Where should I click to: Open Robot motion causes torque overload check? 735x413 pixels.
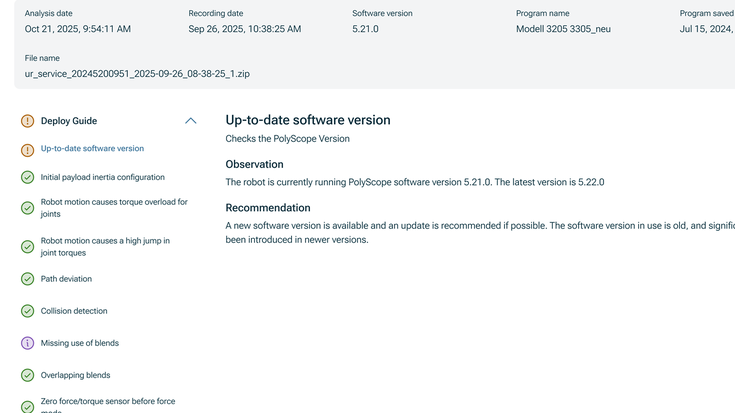(x=113, y=208)
